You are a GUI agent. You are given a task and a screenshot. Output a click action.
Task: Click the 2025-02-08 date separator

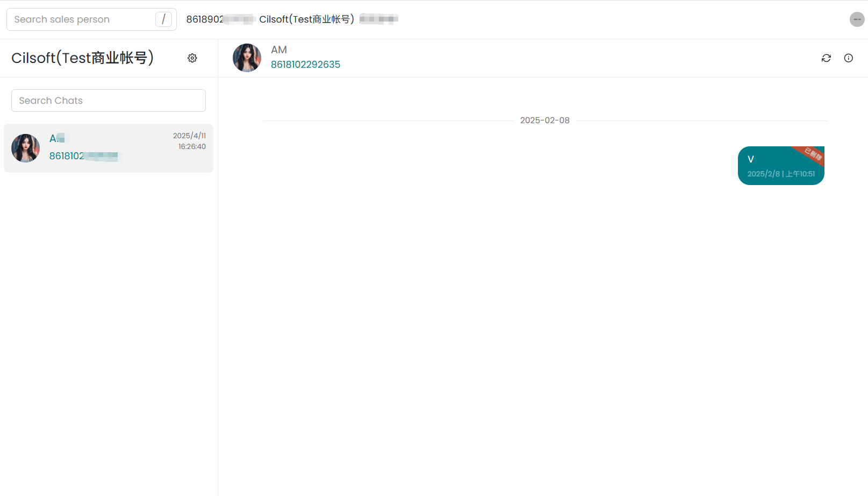pyautogui.click(x=544, y=121)
